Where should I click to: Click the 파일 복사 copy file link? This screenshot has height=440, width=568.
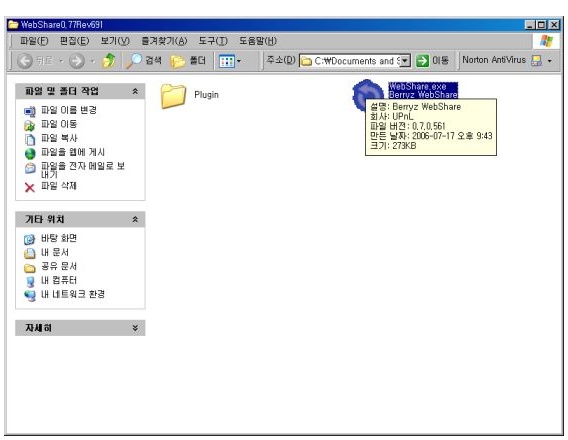(x=59, y=138)
